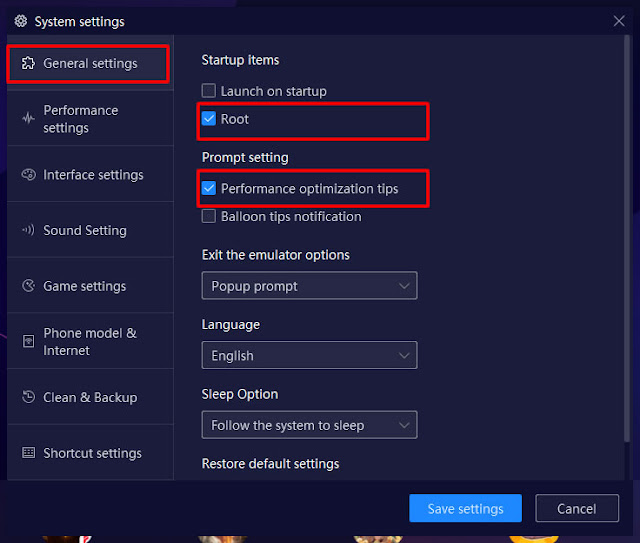This screenshot has height=543, width=640.
Task: Open the Sleep Option dropdown
Action: [309, 425]
